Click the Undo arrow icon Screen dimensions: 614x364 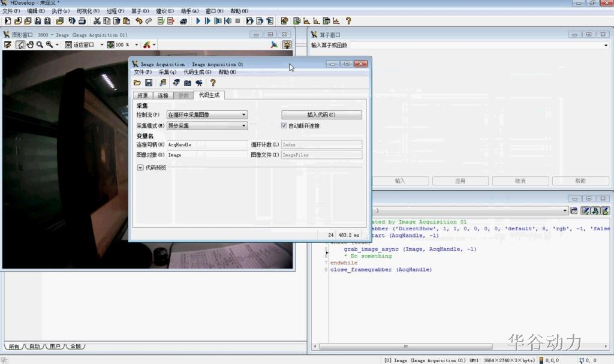pos(139,21)
